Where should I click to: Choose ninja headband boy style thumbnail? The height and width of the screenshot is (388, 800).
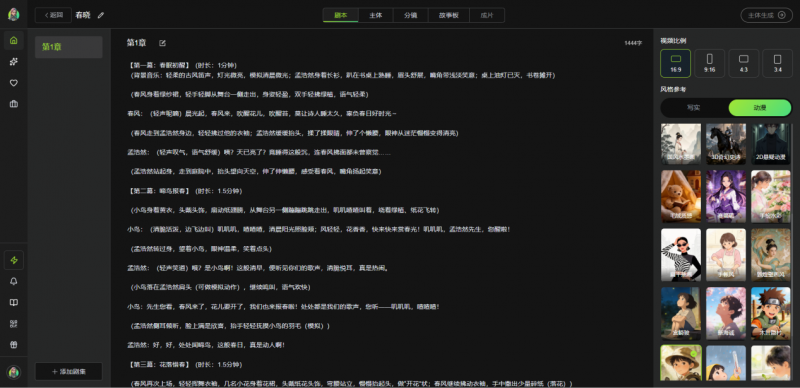[771, 313]
